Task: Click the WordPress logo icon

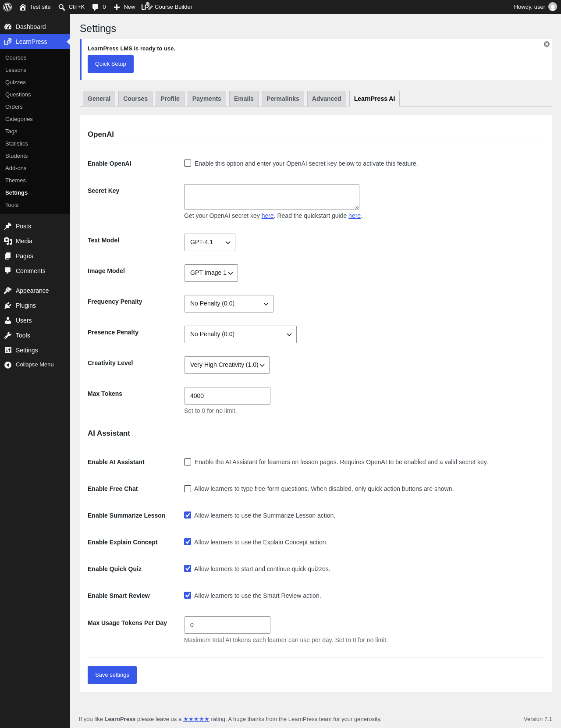Action: 7,7
